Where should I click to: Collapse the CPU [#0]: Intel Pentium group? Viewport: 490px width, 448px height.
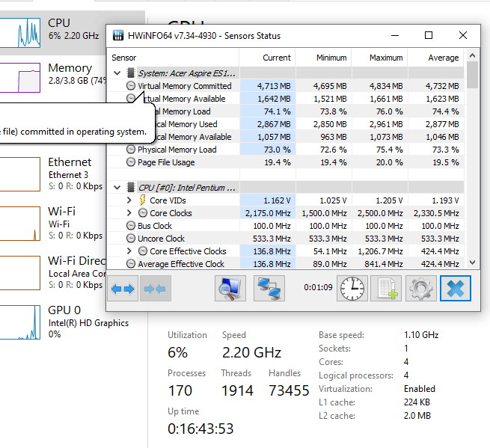tap(117, 188)
